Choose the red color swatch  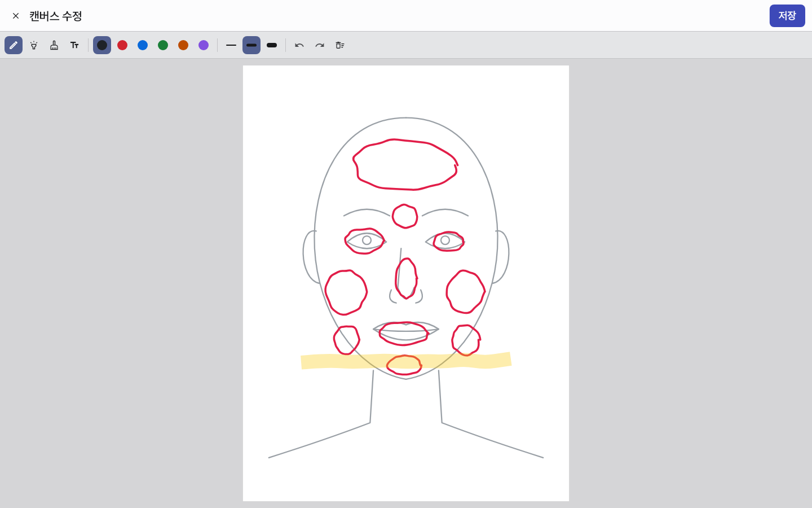(122, 45)
